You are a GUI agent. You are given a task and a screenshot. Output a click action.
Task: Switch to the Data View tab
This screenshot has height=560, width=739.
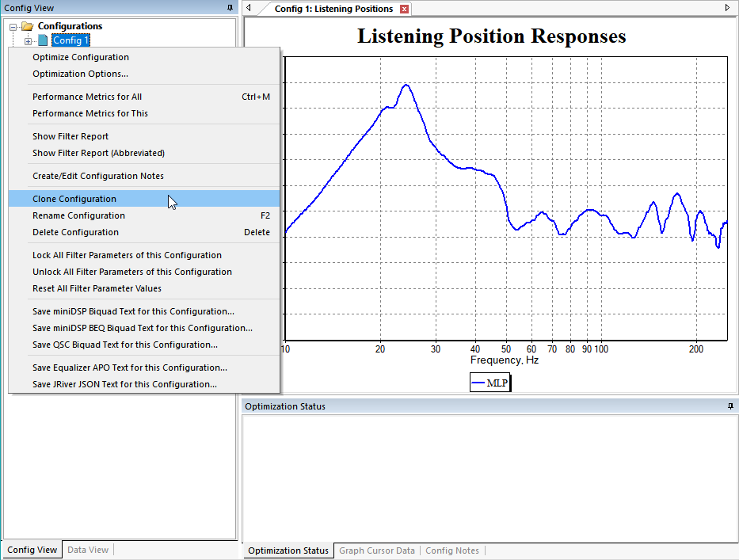(88, 550)
